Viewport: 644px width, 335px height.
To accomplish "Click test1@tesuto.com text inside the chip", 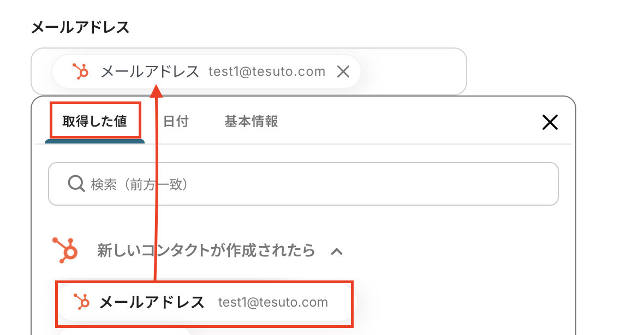I will point(267,71).
